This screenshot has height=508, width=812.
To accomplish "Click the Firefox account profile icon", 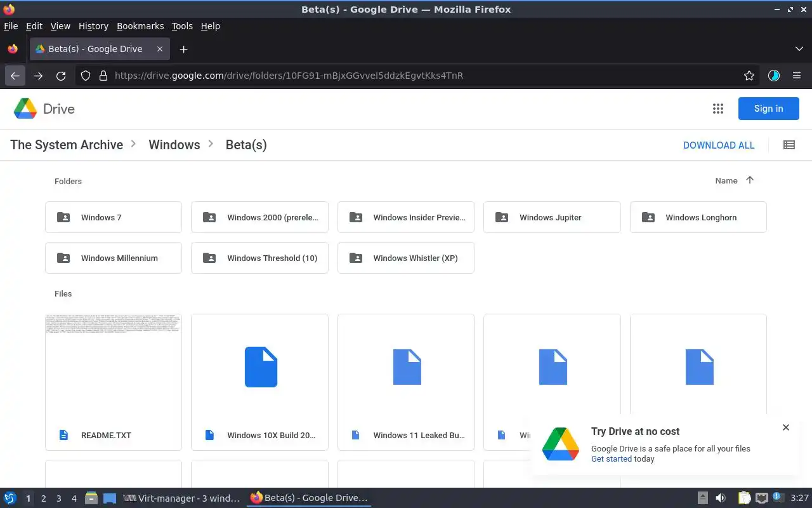I will 773,76.
